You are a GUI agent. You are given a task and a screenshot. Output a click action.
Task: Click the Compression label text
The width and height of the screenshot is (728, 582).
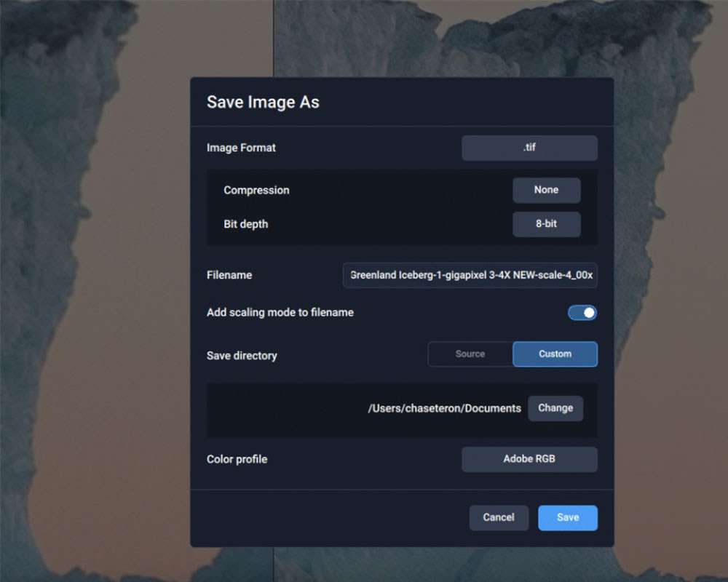256,190
